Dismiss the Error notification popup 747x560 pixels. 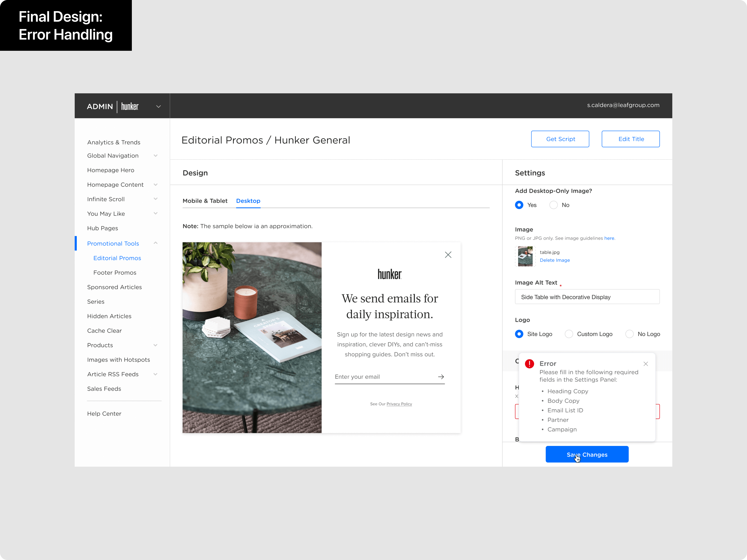click(x=645, y=364)
